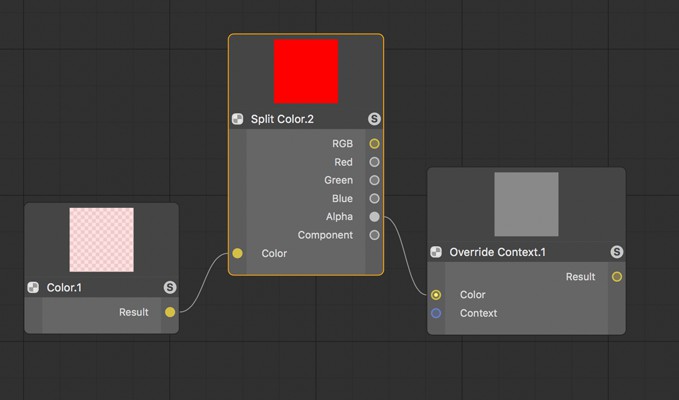Click the Color input port on Split Color.2
The height and width of the screenshot is (400, 679).
pos(237,253)
